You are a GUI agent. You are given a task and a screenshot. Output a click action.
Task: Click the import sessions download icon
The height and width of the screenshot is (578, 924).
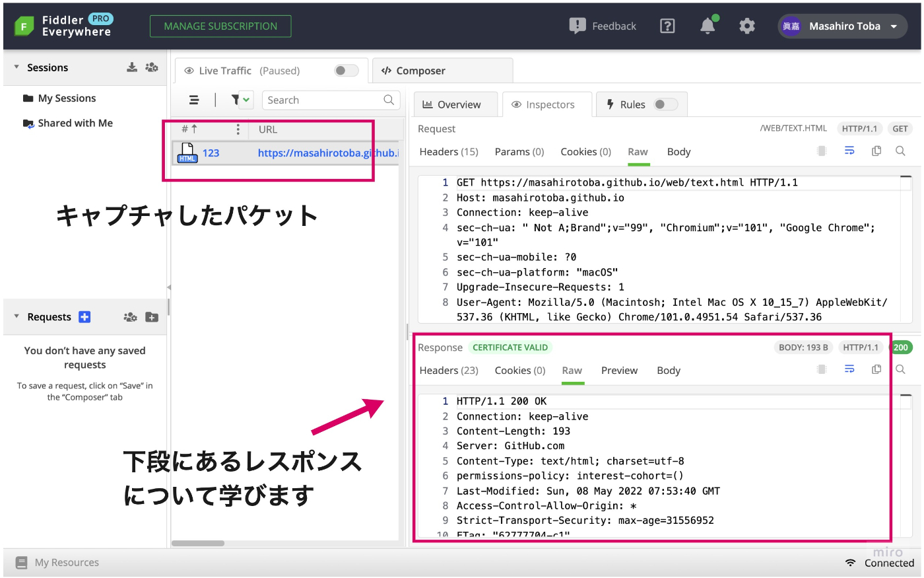[132, 67]
